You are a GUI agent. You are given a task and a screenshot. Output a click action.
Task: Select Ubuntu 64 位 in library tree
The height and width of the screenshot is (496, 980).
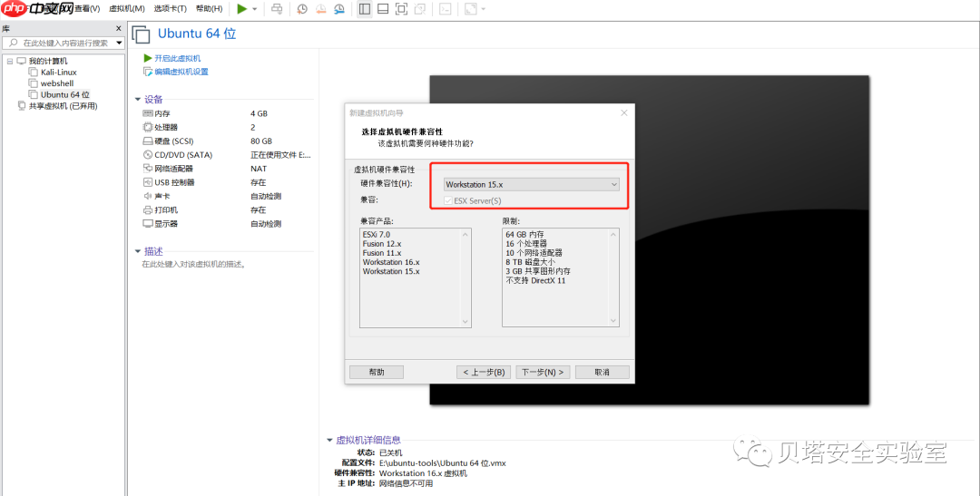point(65,95)
